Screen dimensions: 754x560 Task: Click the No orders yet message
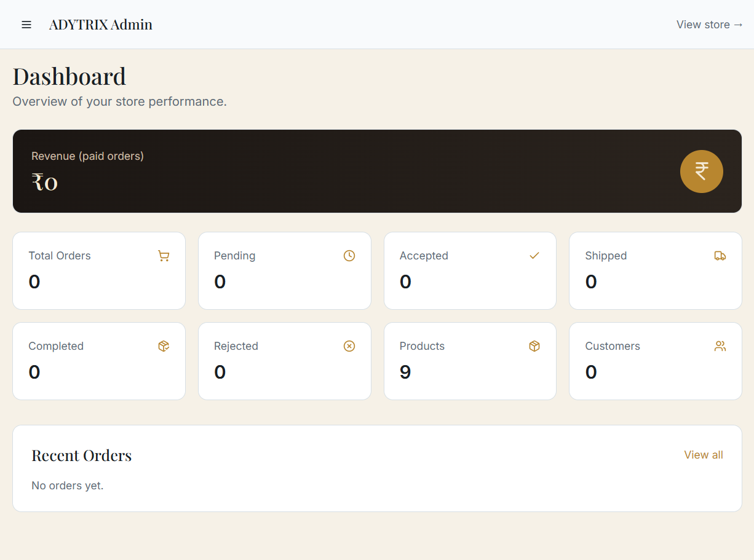tap(68, 486)
